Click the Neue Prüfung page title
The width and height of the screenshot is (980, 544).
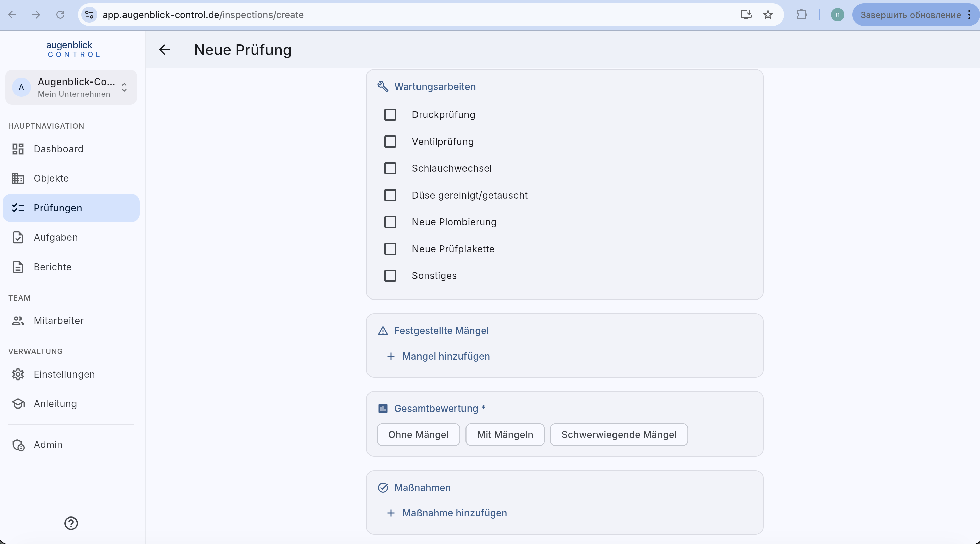click(243, 50)
